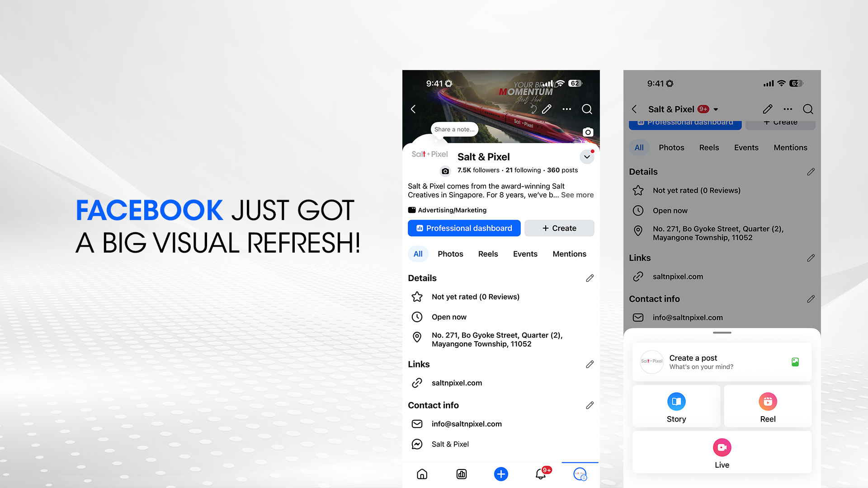
Task: Start a Live video
Action: coord(722,448)
